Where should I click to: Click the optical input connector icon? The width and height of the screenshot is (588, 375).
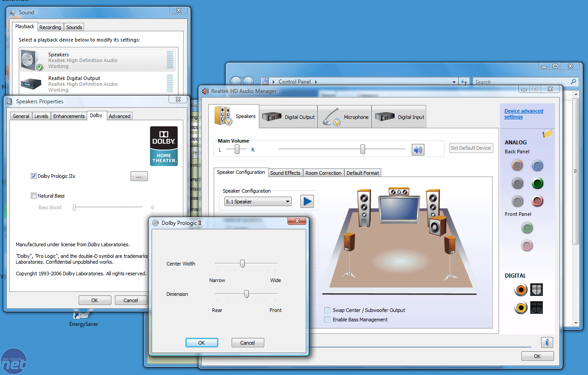(537, 308)
